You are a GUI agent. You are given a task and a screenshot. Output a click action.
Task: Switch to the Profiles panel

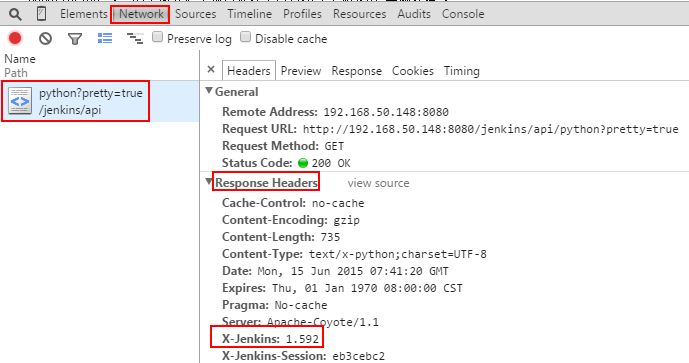tap(302, 14)
